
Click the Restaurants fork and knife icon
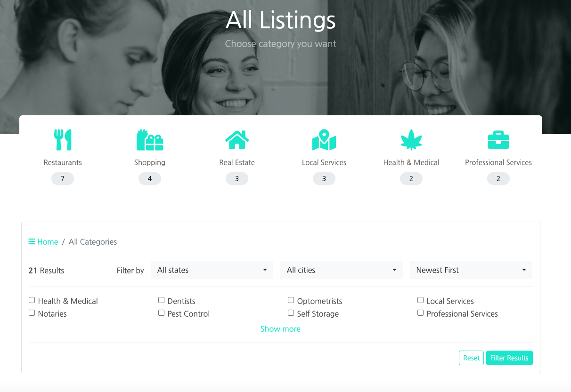(x=63, y=140)
